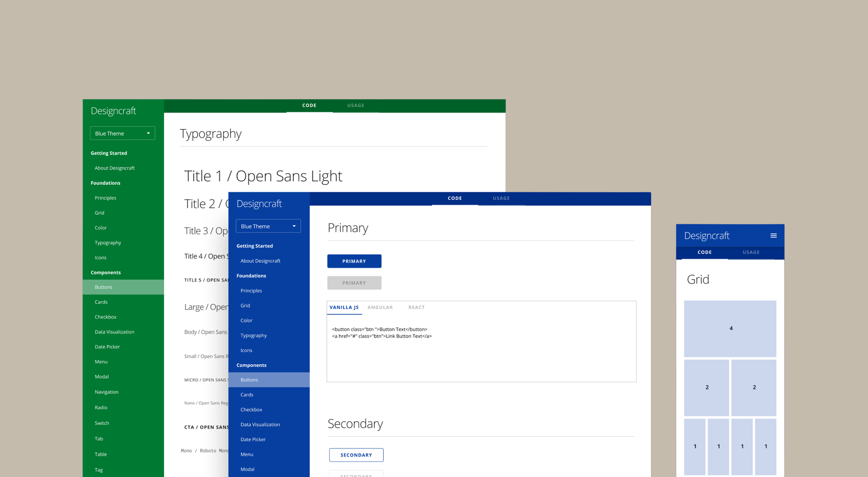The width and height of the screenshot is (868, 477).
Task: Click the greyed-out PRIMARY button
Action: 354,283
